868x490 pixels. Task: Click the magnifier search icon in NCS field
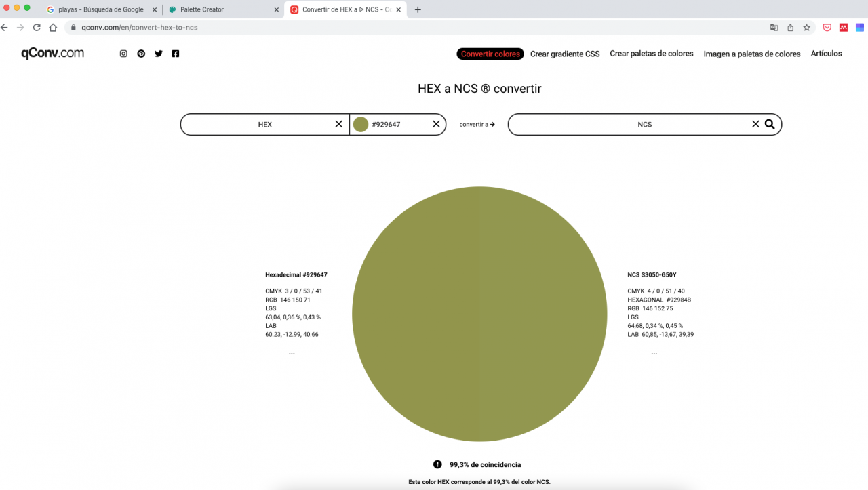coord(770,124)
